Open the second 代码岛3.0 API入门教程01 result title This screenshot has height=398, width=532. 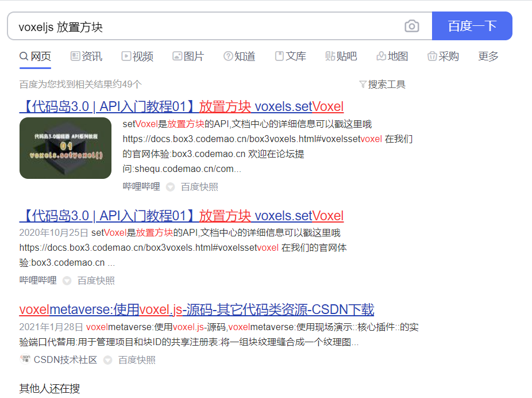(x=182, y=216)
